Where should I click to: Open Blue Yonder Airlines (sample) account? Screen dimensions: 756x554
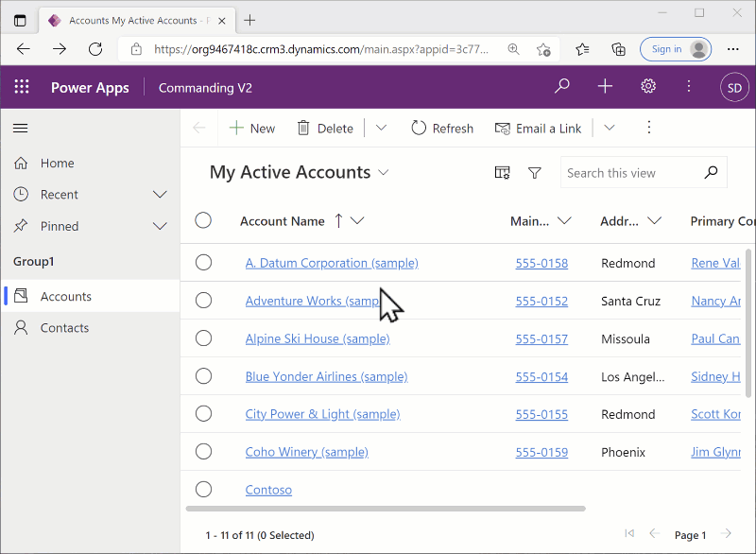tap(326, 376)
